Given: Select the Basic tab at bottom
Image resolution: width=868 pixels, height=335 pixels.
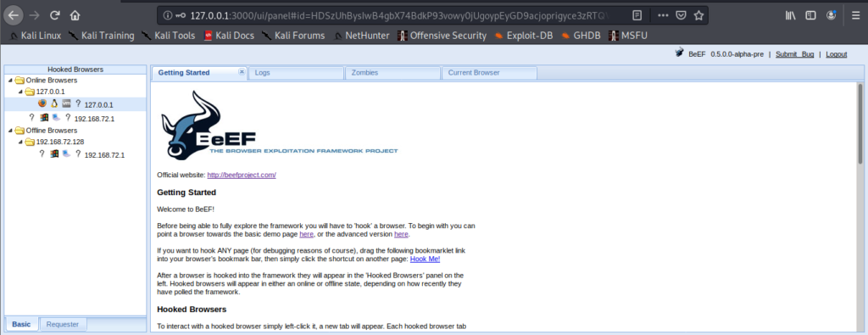Looking at the screenshot, I should [x=21, y=325].
